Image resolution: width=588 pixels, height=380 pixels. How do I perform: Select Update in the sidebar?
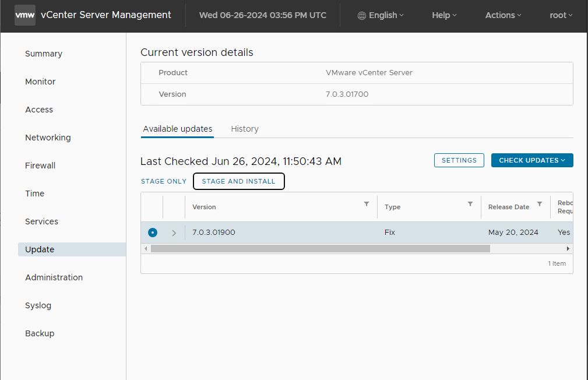72,249
